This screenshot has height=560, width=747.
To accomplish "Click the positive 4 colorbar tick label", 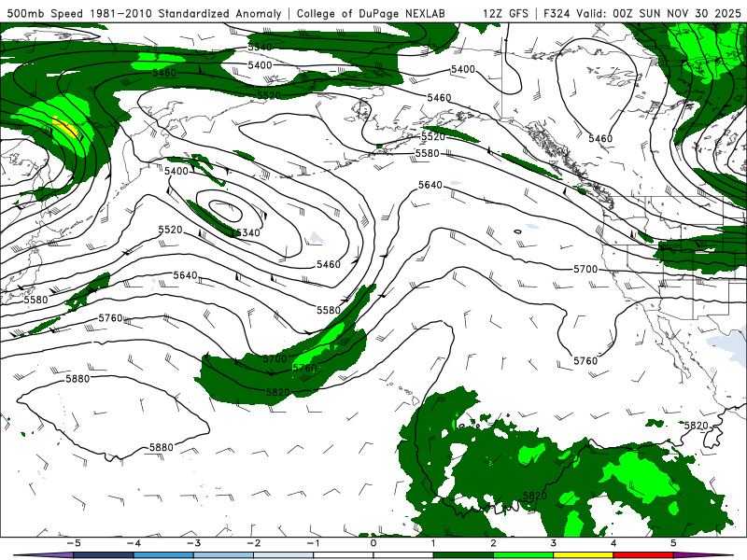I will [613, 543].
